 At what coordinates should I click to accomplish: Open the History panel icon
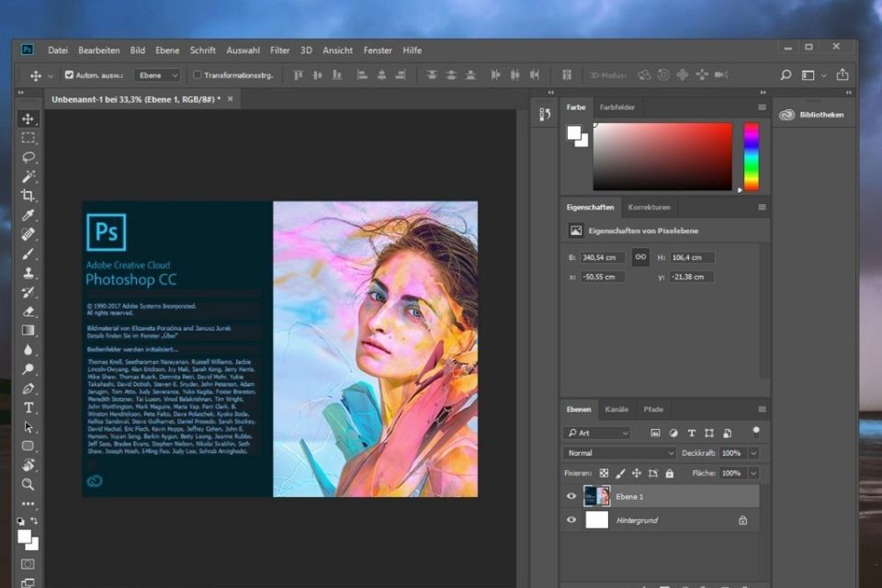pyautogui.click(x=545, y=114)
